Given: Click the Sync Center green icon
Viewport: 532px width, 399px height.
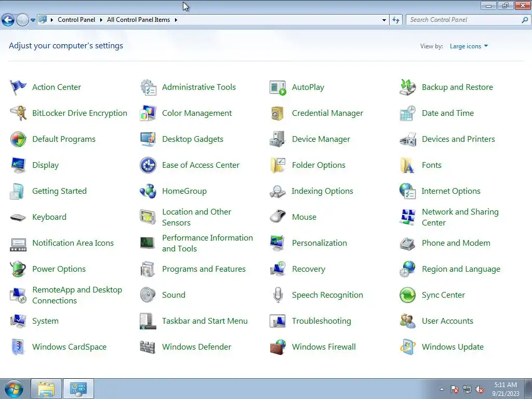Looking at the screenshot, I should (407, 295).
